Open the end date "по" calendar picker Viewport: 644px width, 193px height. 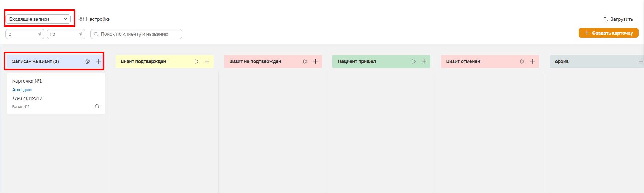tap(81, 34)
